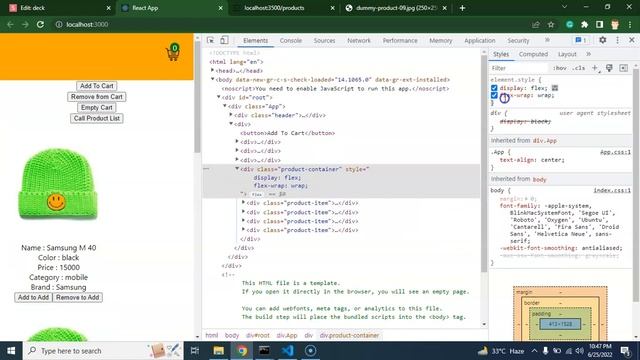640x360 pixels.
Task: Open DevTools settings gear
Action: point(602,40)
